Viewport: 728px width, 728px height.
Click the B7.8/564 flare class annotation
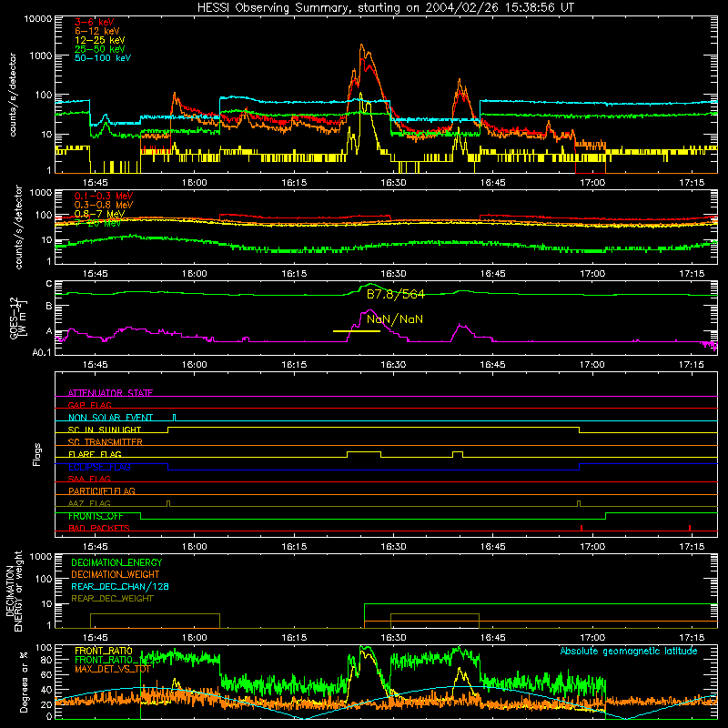(x=396, y=294)
